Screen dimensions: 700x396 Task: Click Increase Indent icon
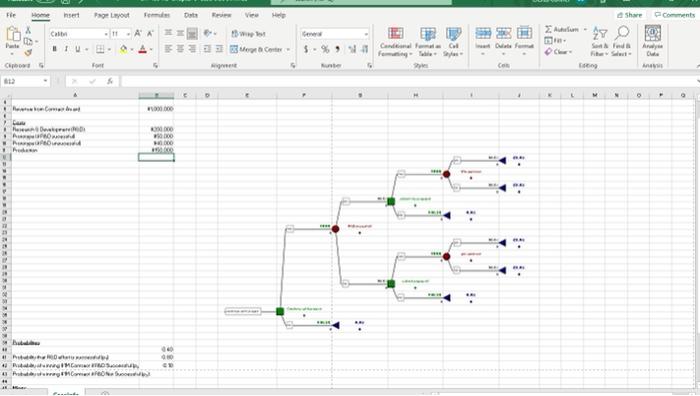(x=219, y=49)
